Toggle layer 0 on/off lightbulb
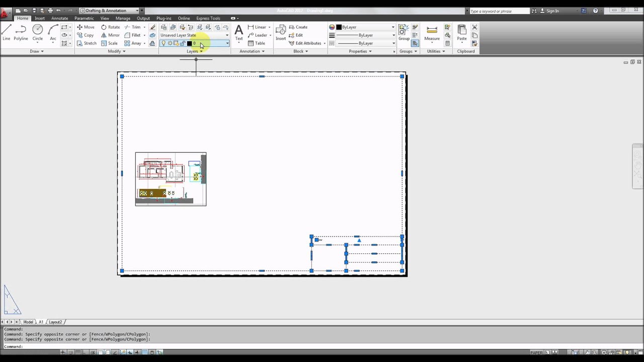Image resolution: width=644 pixels, height=362 pixels. 164,43
